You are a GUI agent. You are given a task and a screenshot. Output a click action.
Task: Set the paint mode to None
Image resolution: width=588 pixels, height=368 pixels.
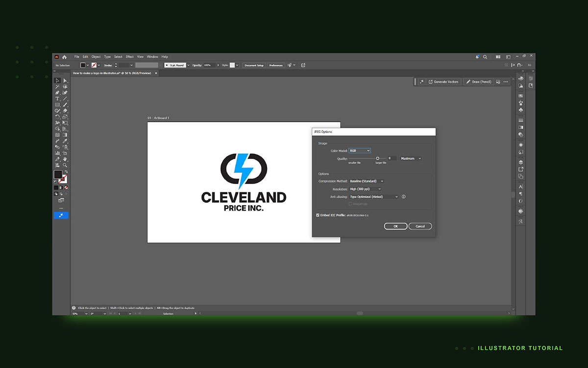(66, 188)
